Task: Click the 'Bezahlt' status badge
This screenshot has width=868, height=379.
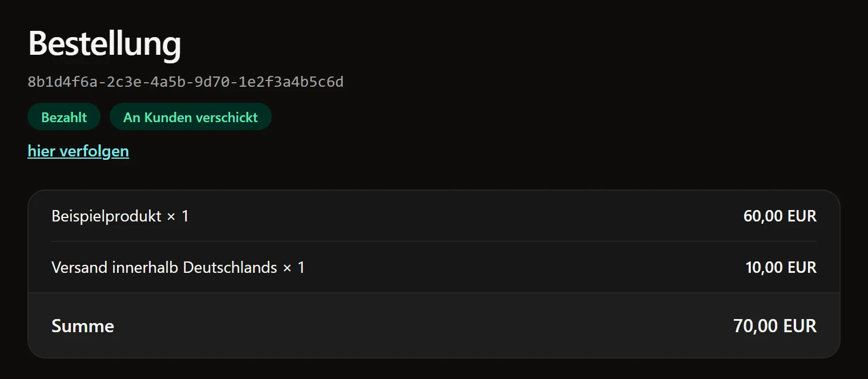Action: pyautogui.click(x=64, y=117)
